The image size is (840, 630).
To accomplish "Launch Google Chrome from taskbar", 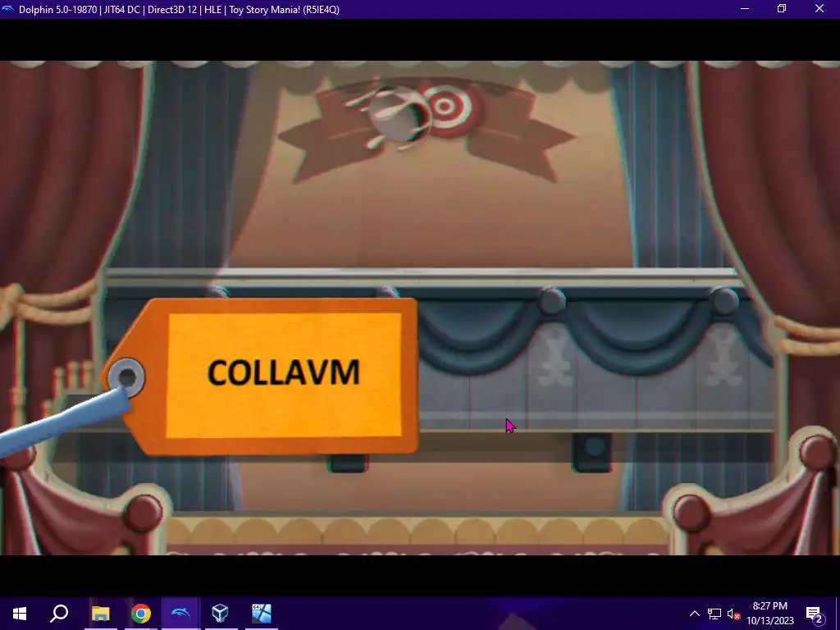I will click(x=140, y=614).
